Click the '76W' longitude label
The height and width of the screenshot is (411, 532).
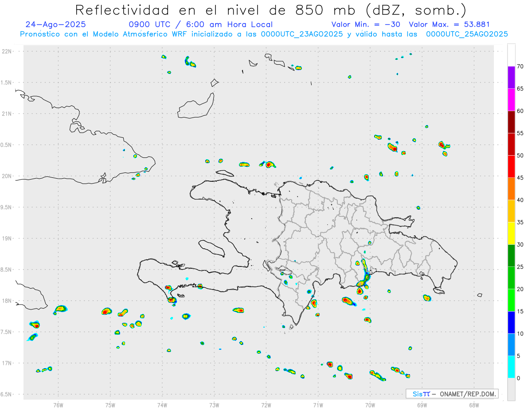click(58, 405)
